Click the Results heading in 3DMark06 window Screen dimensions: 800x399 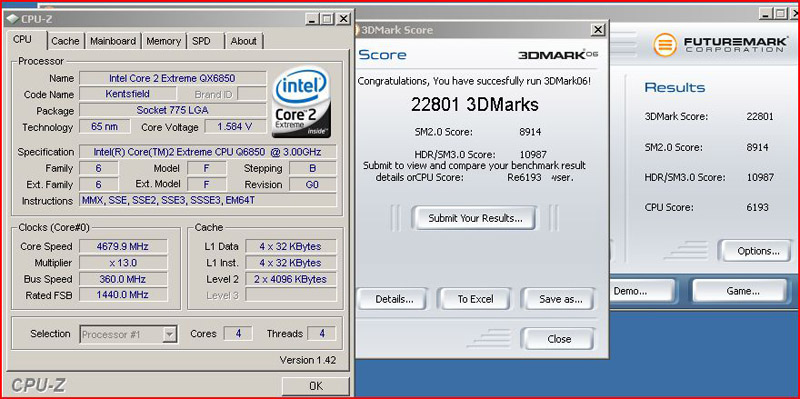click(675, 87)
